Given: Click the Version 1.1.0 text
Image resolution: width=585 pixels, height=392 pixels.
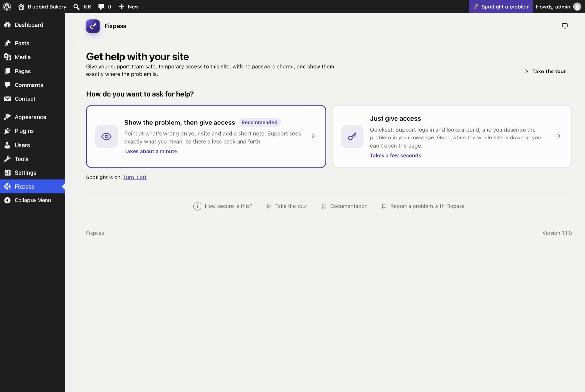Looking at the screenshot, I should [557, 233].
